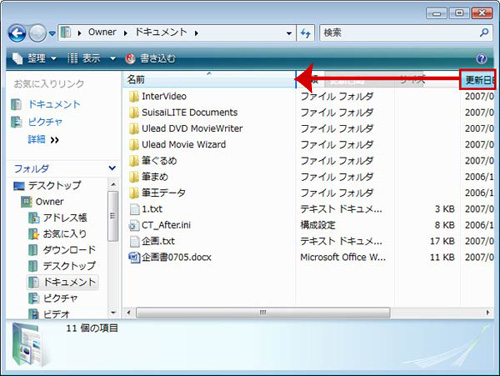Collapse the フォルダ pane chevron

pyautogui.click(x=112, y=168)
